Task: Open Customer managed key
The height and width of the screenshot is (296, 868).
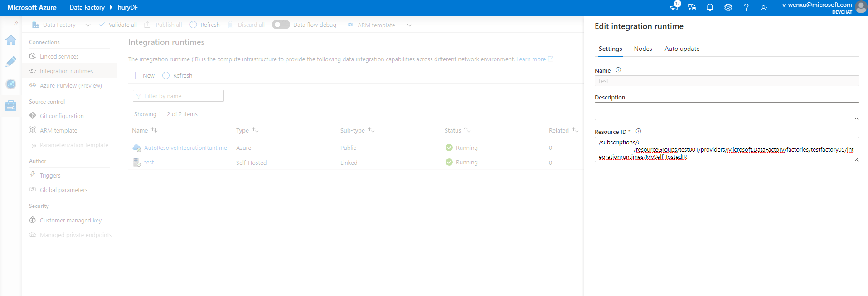Action: pyautogui.click(x=71, y=220)
